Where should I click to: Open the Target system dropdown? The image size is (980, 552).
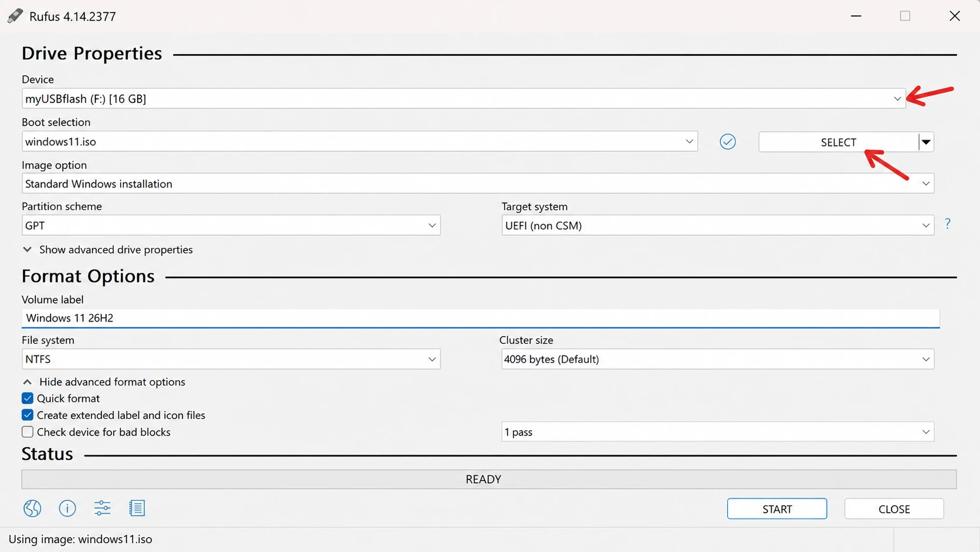click(718, 225)
